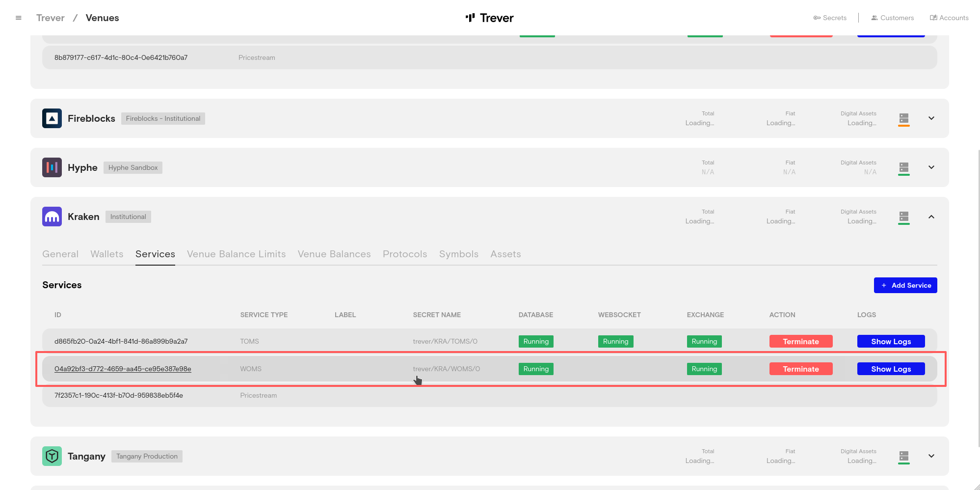Click the Fireblocks venue logo
The height and width of the screenshot is (490, 980).
tap(52, 118)
